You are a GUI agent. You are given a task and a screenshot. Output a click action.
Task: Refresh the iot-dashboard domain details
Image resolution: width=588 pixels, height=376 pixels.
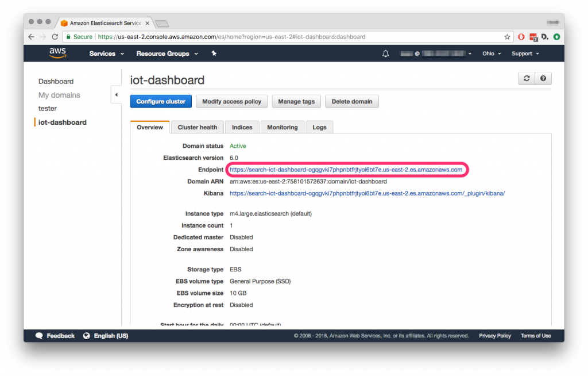(x=527, y=78)
